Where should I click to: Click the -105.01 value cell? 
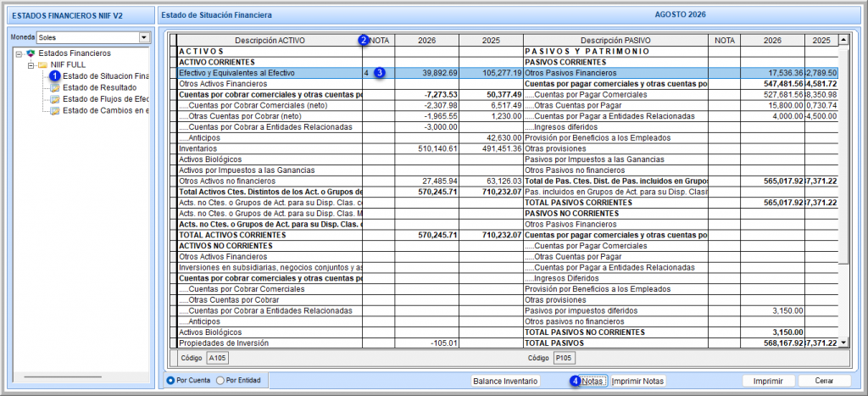click(x=427, y=343)
